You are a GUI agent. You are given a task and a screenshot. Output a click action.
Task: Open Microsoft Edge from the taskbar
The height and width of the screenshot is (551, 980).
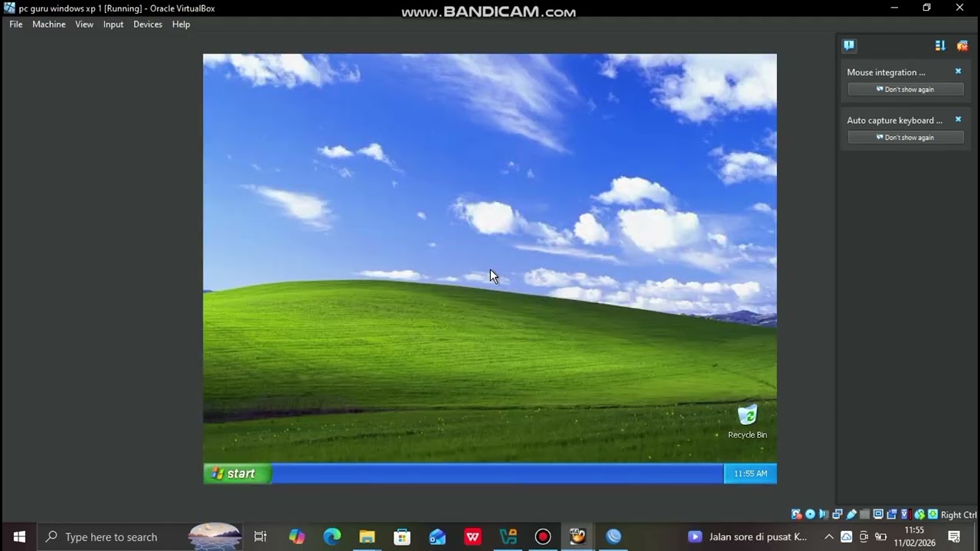click(332, 536)
